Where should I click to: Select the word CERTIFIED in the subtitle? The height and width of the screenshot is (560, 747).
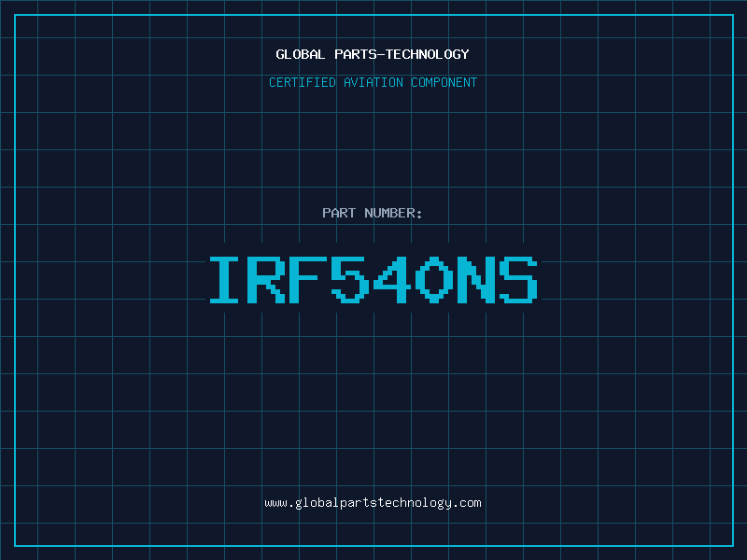pyautogui.click(x=303, y=82)
